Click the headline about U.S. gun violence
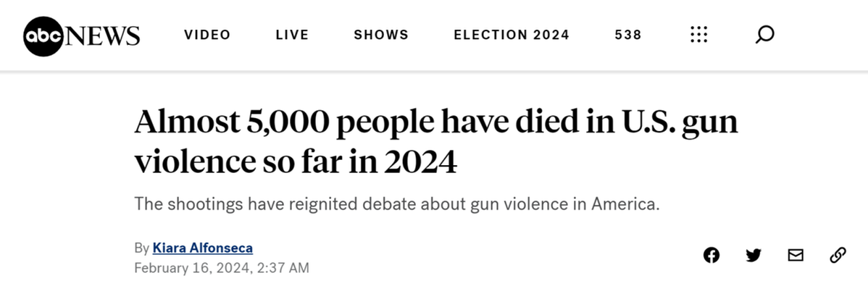Viewport: 868px width, 286px height. pos(436,142)
